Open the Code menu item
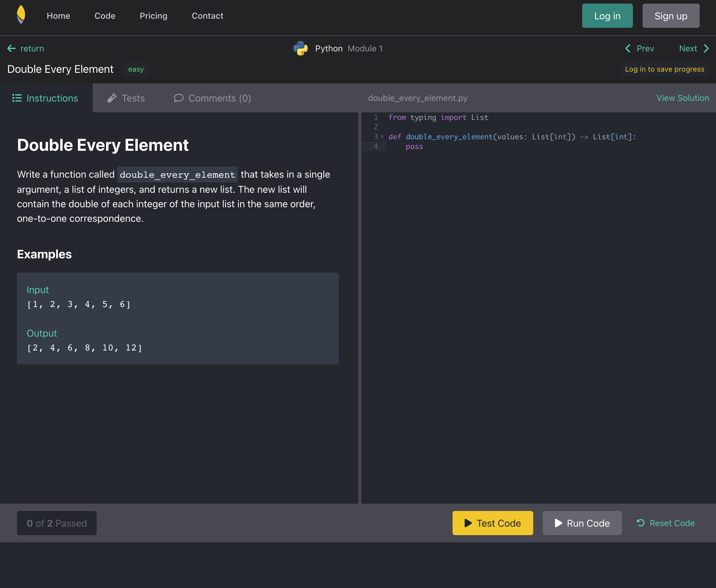 coord(105,16)
